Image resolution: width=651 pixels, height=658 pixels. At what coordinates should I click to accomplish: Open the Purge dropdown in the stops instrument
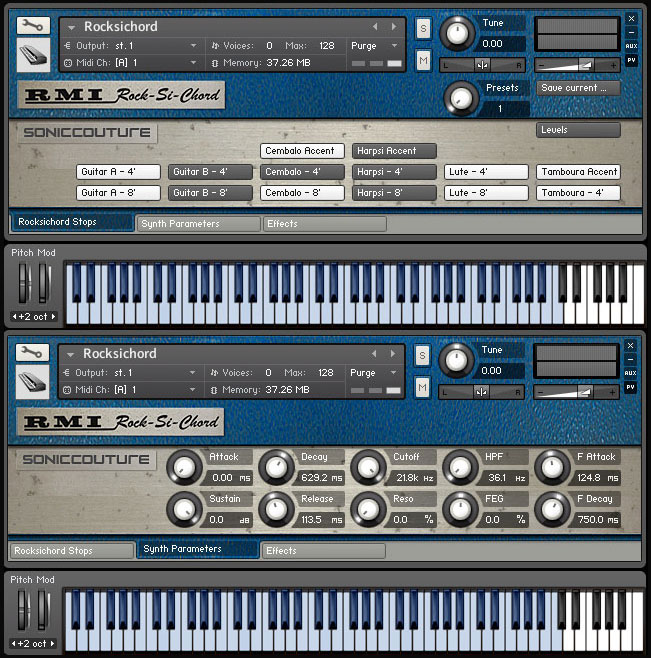coord(375,45)
